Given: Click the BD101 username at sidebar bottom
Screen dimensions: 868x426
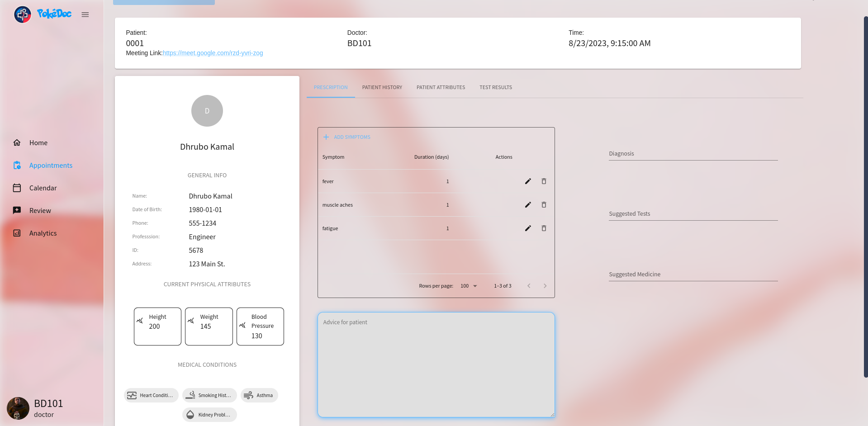Looking at the screenshot, I should [48, 403].
